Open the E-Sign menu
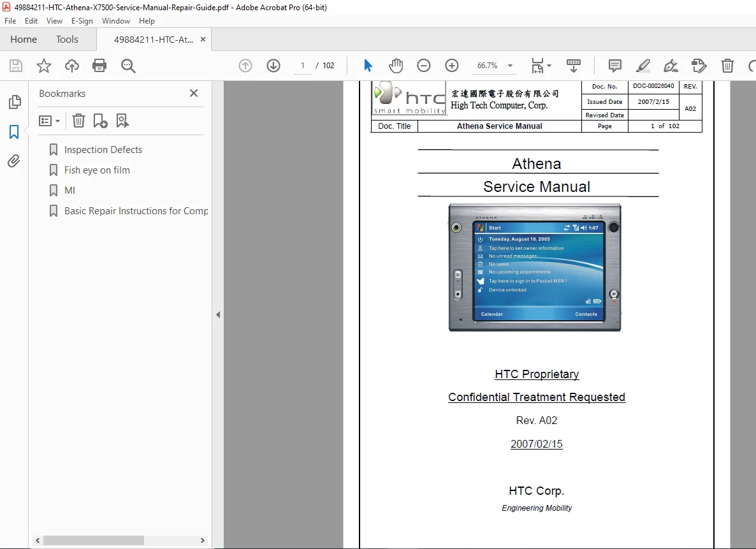The image size is (756, 549). pos(82,21)
